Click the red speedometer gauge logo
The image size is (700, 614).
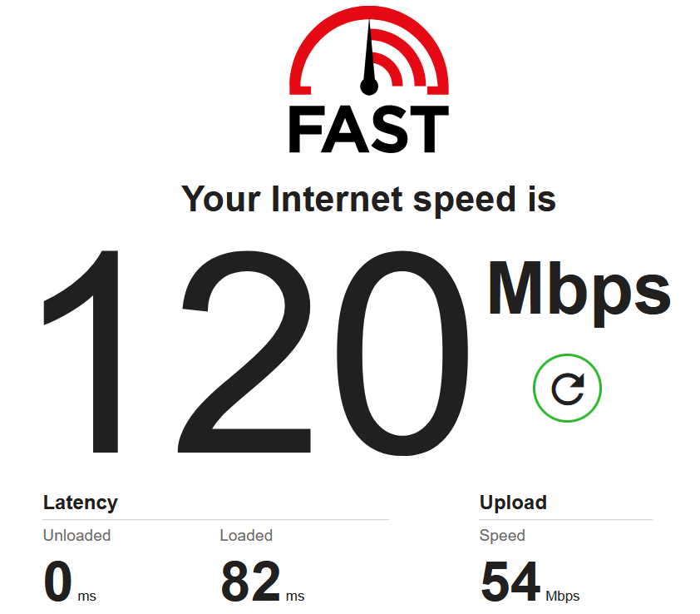(369, 51)
